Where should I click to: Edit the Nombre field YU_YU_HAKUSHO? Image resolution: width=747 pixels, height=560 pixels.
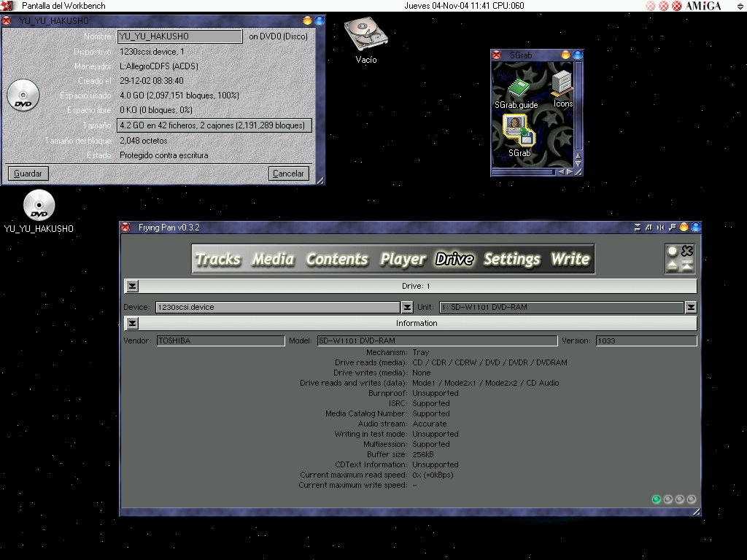pos(179,36)
